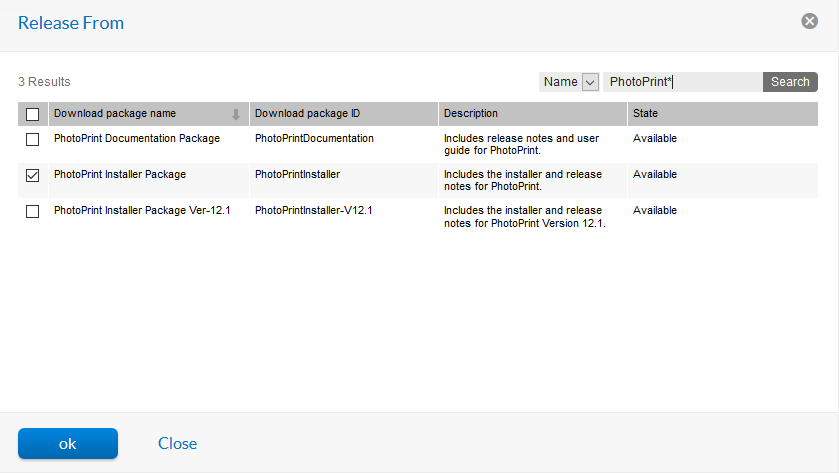Open the Name search field dropdown
Viewport: 839px width, 473px height.
pyautogui.click(x=589, y=82)
